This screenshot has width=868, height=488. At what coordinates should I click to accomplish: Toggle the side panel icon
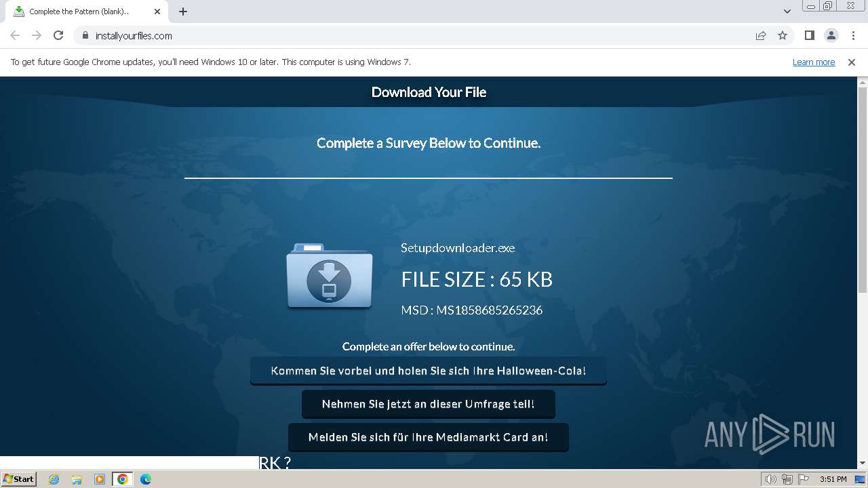(809, 35)
